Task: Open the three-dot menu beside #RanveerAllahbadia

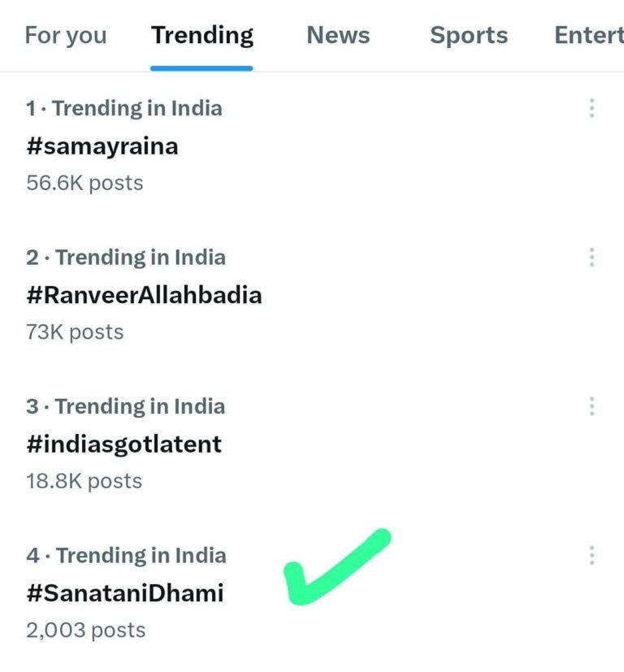Action: click(x=591, y=257)
